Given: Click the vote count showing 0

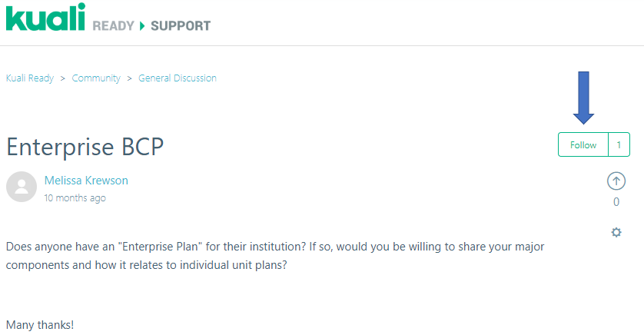Looking at the screenshot, I should (616, 202).
